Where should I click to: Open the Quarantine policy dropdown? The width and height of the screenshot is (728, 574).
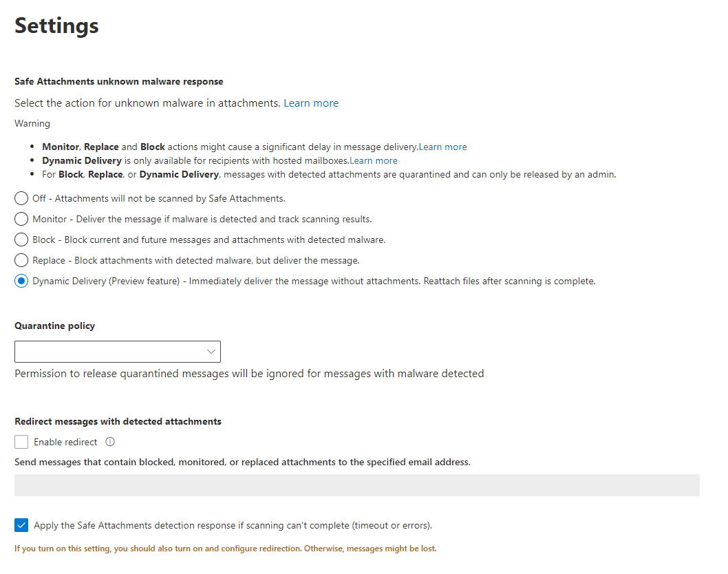pyautogui.click(x=117, y=352)
